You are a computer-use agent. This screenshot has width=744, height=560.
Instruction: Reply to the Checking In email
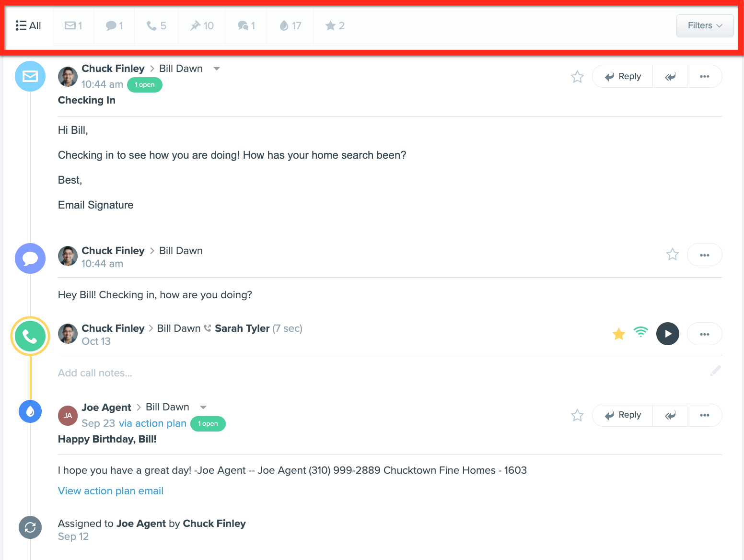[x=623, y=76]
